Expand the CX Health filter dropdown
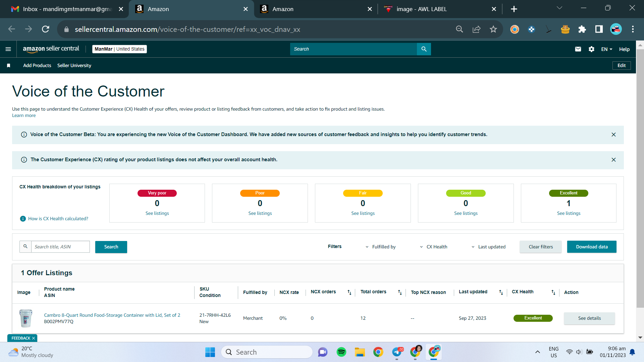The width and height of the screenshot is (644, 362). pos(433,247)
